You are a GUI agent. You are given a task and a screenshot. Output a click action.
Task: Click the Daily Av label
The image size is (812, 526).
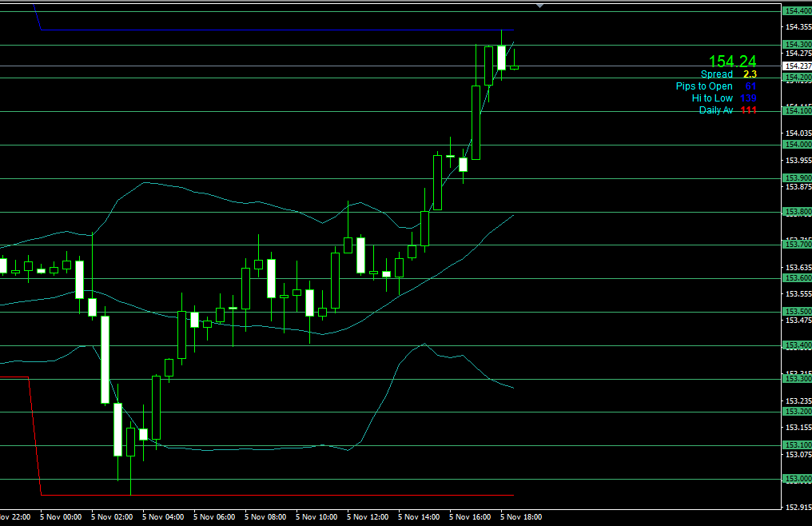tap(715, 110)
